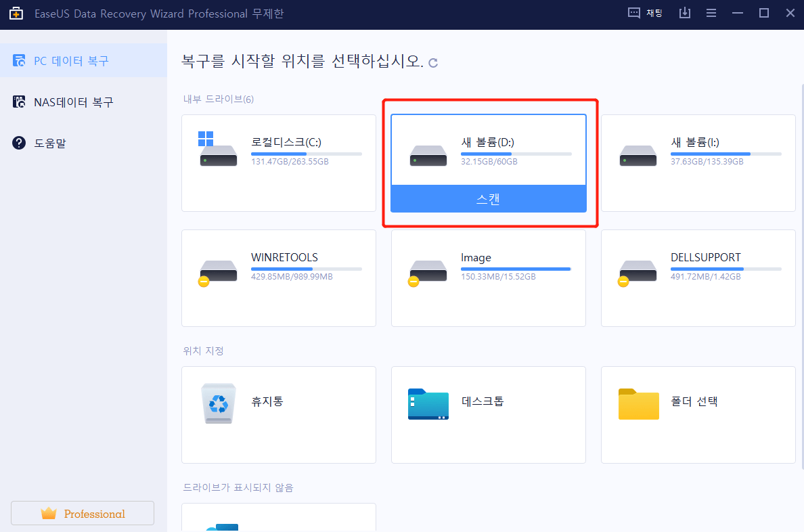Click the 32.15GB/60GB size text
The image size is (804, 532).
click(489, 162)
